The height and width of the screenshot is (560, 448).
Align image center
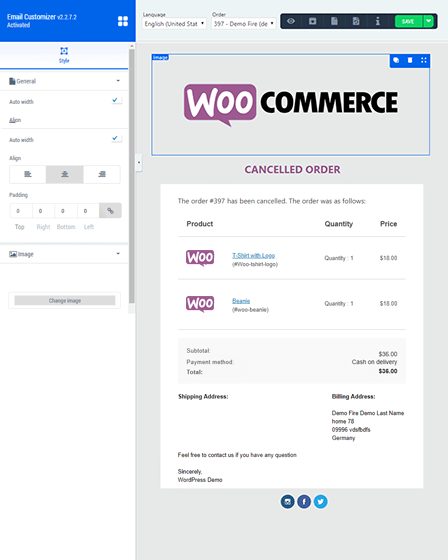click(65, 174)
